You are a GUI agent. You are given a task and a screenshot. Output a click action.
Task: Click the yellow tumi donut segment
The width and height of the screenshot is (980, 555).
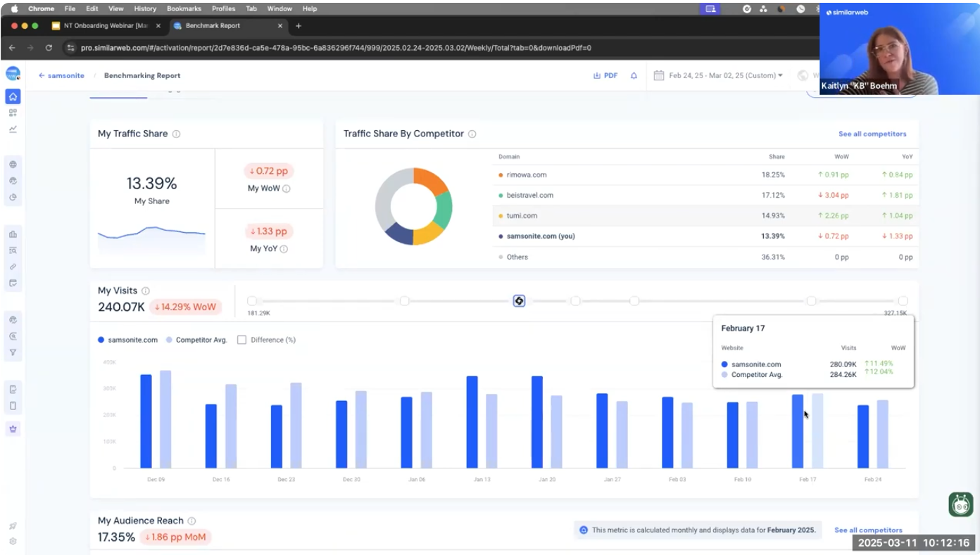coord(428,234)
